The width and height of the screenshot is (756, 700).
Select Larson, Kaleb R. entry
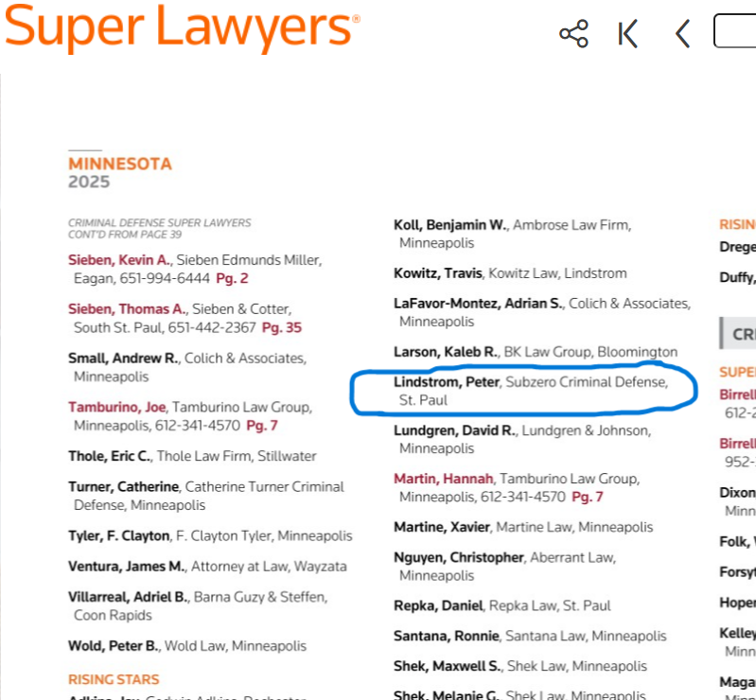pos(536,352)
